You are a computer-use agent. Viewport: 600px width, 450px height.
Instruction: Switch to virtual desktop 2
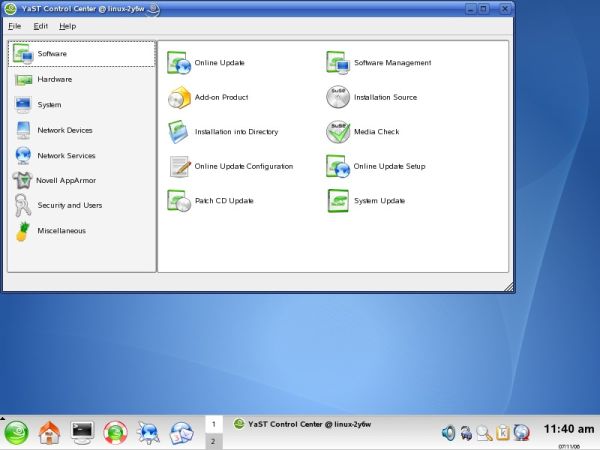(x=214, y=441)
